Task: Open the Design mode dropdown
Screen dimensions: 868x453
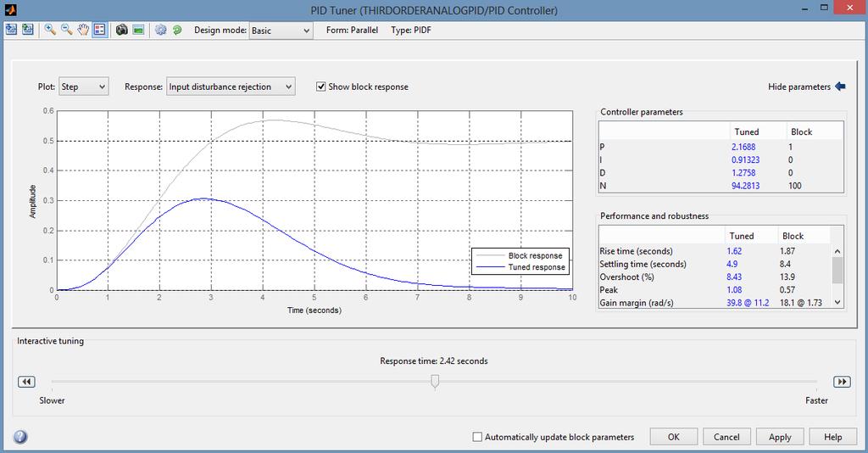Action: tap(281, 31)
